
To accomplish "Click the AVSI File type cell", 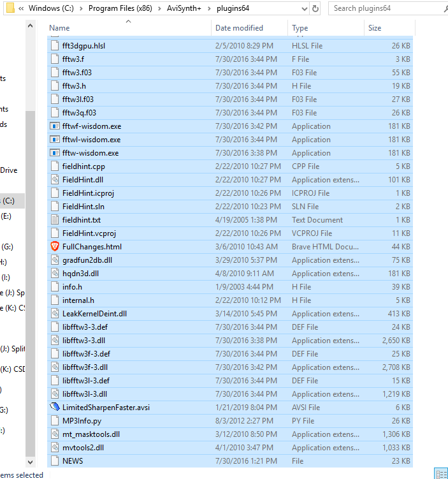I will coord(306,407).
